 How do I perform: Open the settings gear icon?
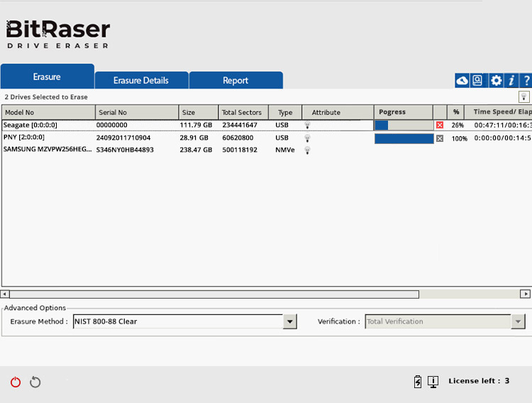[x=496, y=81]
